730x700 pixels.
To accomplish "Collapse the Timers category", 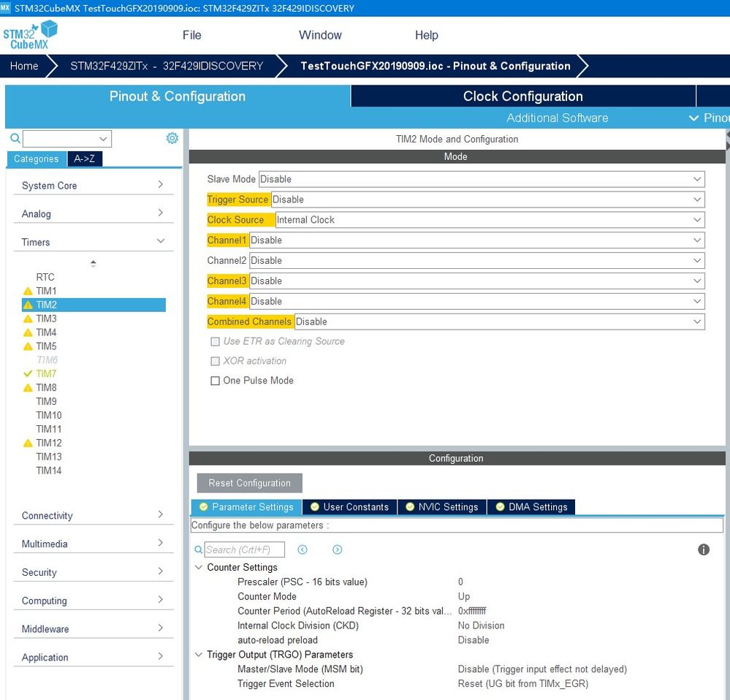I will 93,242.
